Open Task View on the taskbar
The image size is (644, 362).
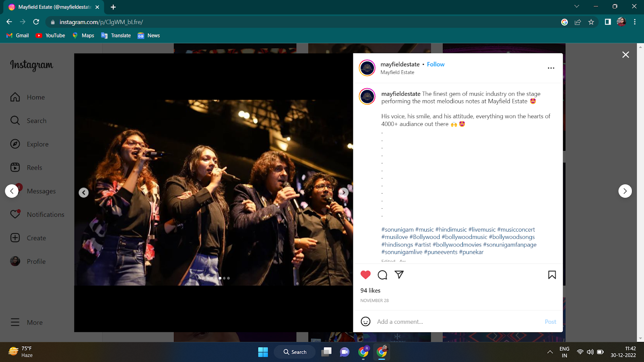326,352
